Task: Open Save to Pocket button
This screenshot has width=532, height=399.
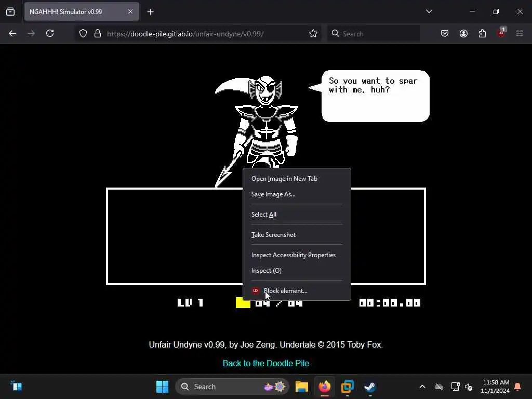Action: (445, 34)
